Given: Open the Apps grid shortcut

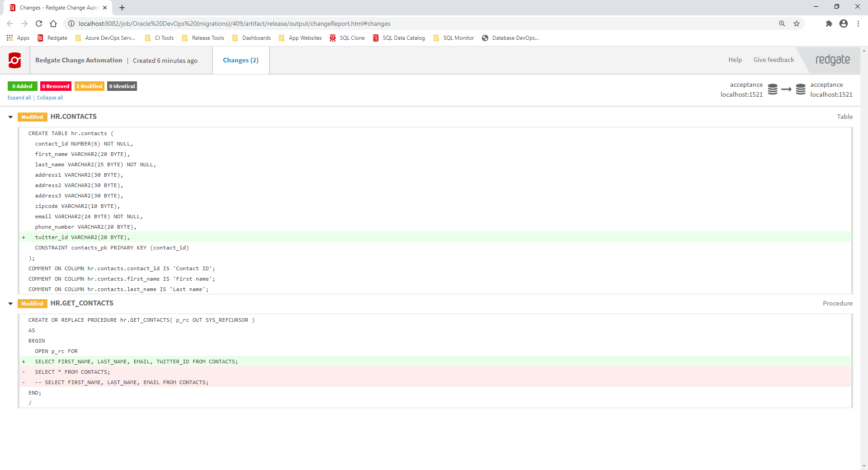Looking at the screenshot, I should pos(18,38).
